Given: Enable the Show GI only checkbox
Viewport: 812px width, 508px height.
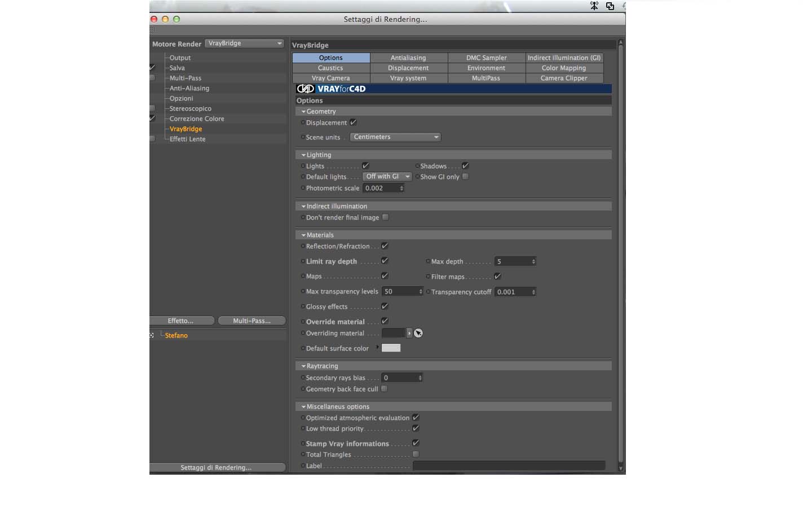Looking at the screenshot, I should [465, 177].
